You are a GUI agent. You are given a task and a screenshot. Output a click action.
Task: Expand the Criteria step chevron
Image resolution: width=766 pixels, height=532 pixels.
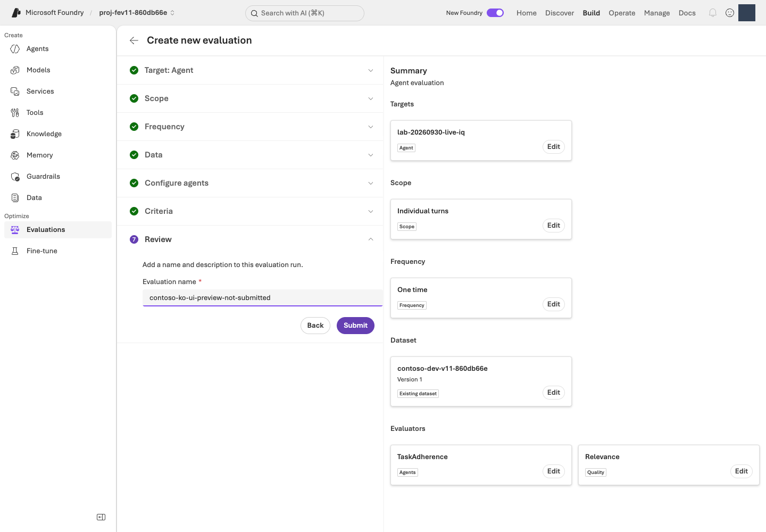pos(371,211)
